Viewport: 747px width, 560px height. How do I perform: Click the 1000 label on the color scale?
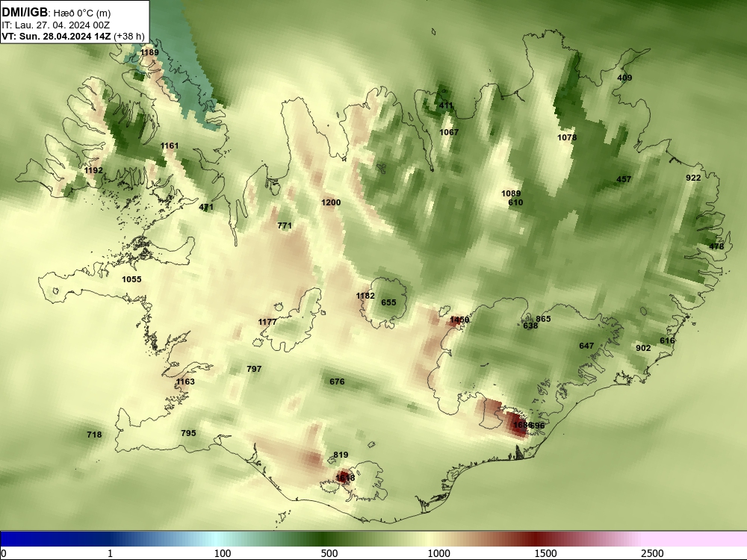[x=438, y=553]
